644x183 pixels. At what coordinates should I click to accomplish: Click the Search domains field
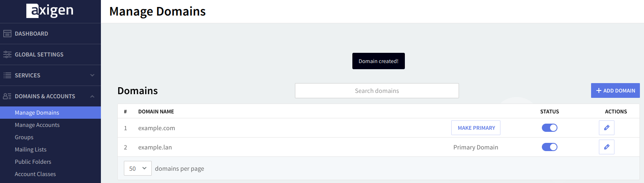(377, 91)
